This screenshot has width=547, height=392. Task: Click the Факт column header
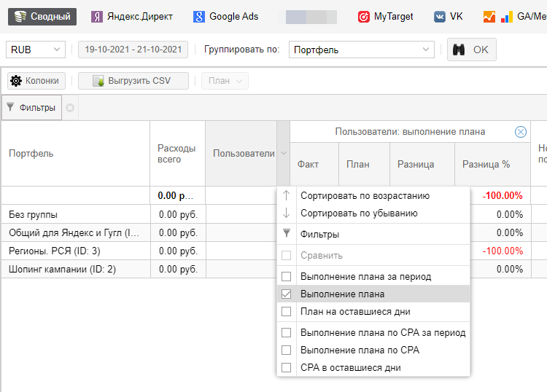314,164
